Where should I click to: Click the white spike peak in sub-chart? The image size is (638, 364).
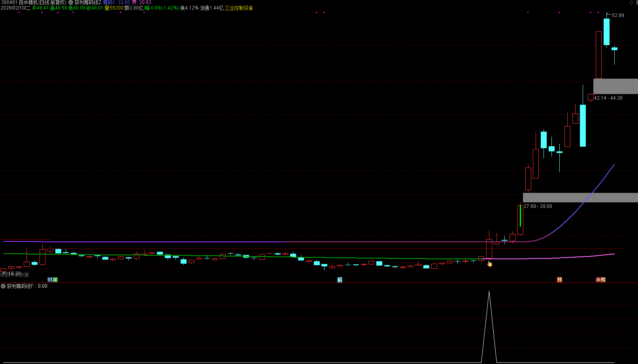(489, 292)
